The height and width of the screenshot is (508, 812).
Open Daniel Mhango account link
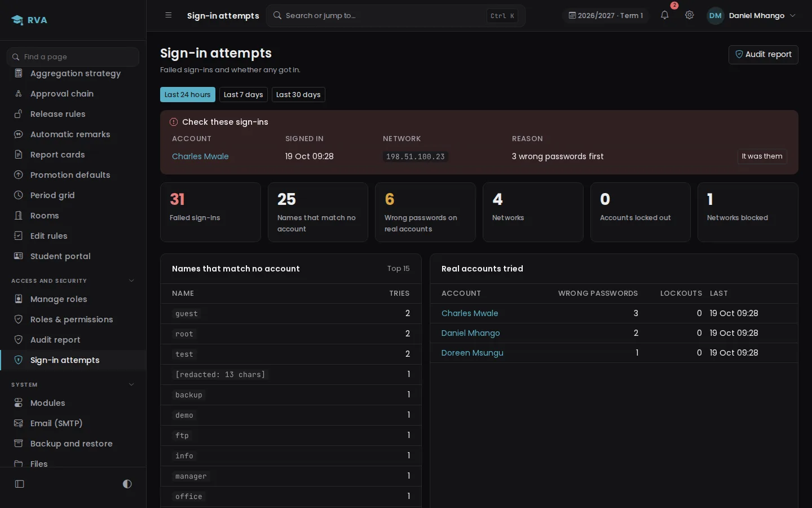pos(470,333)
